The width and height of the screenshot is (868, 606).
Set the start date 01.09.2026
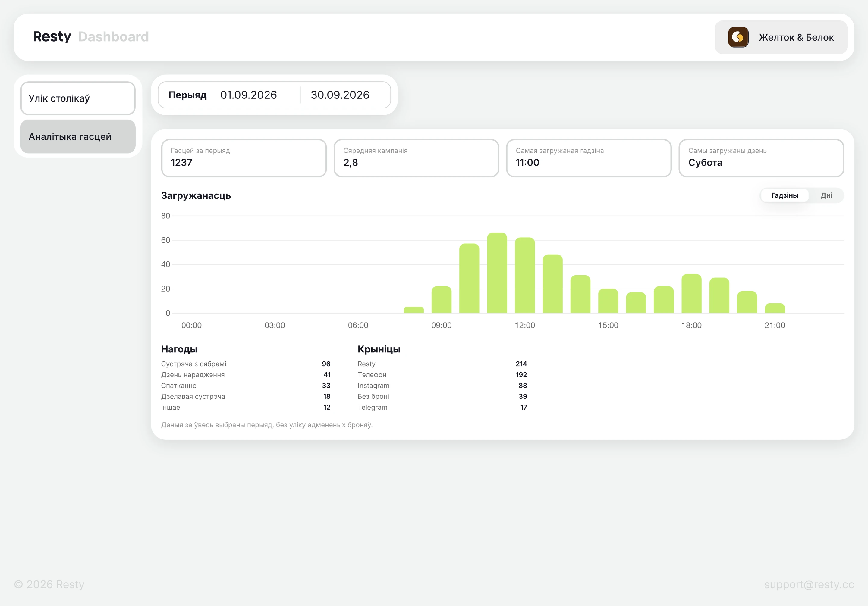[249, 95]
